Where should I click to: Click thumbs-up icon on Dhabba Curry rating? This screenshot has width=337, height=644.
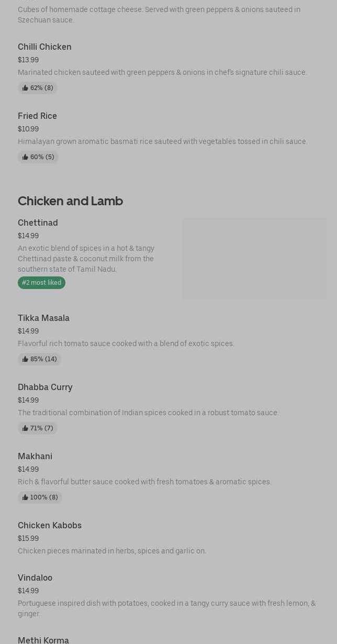click(25, 428)
